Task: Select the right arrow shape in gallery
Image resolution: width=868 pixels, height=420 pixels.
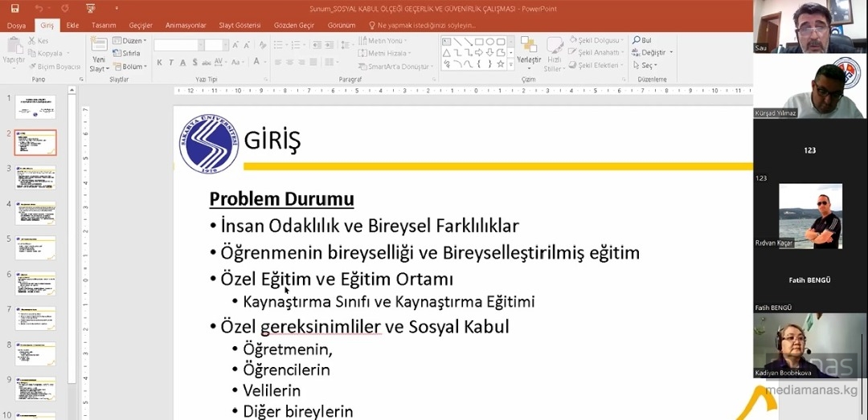Action: (479, 52)
